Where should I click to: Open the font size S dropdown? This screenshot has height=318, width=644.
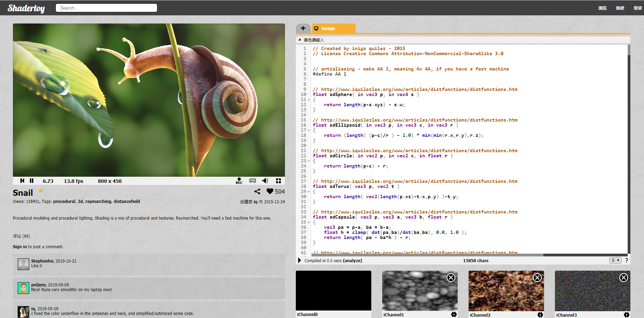615,260
